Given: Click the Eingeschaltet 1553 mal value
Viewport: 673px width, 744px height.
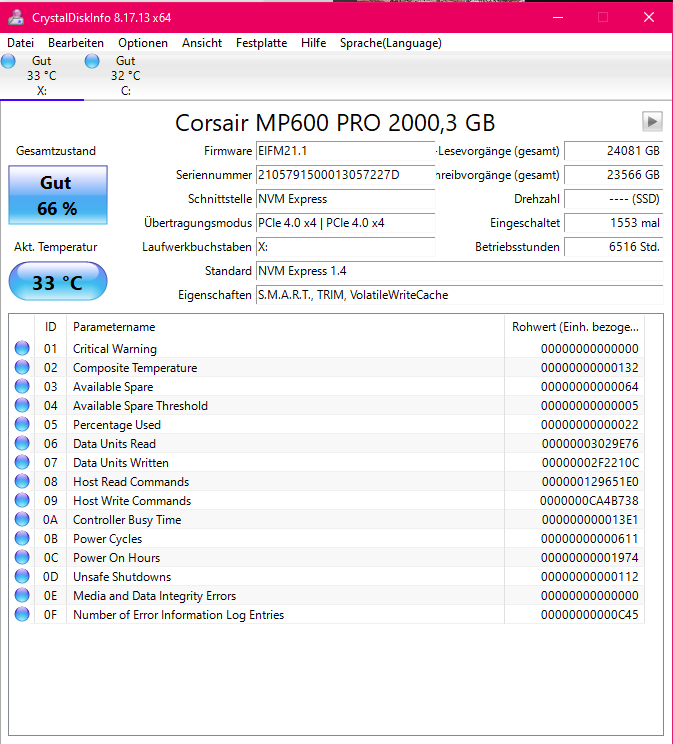Looking at the screenshot, I should coord(614,223).
